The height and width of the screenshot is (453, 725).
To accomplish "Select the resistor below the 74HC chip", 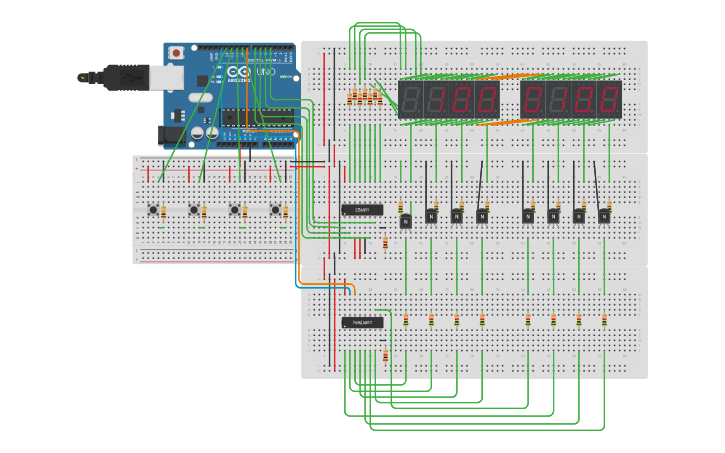I will [385, 356].
